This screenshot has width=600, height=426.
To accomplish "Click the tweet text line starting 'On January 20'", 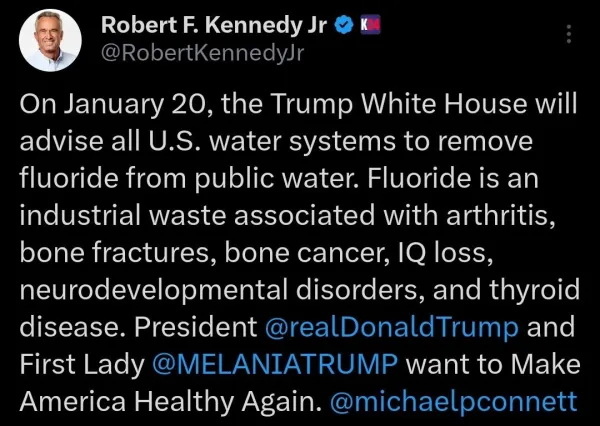I will pos(298,104).
